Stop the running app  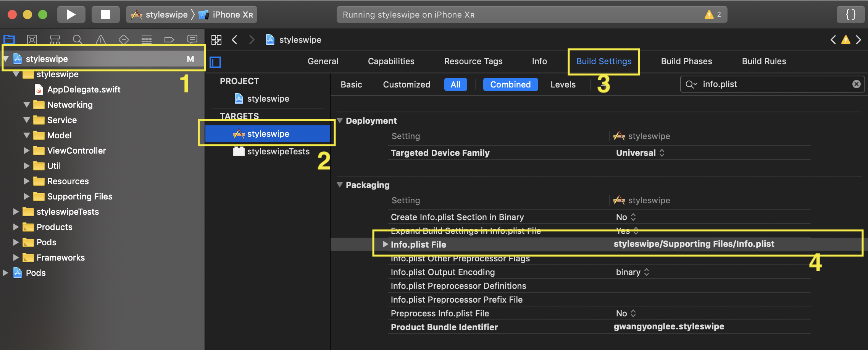(x=106, y=15)
